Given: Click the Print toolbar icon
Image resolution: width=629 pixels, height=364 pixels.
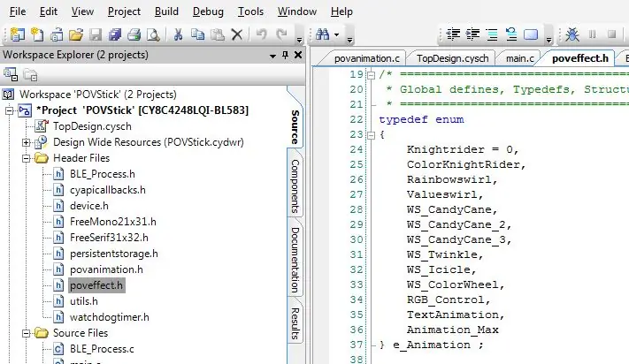Looking at the screenshot, I should click(x=134, y=34).
